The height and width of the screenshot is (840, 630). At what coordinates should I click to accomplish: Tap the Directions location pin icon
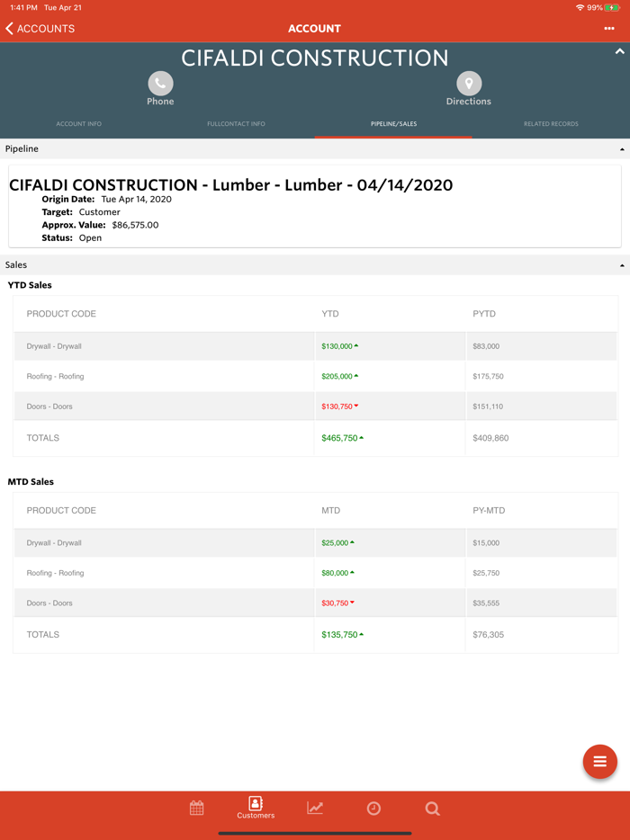point(469,84)
